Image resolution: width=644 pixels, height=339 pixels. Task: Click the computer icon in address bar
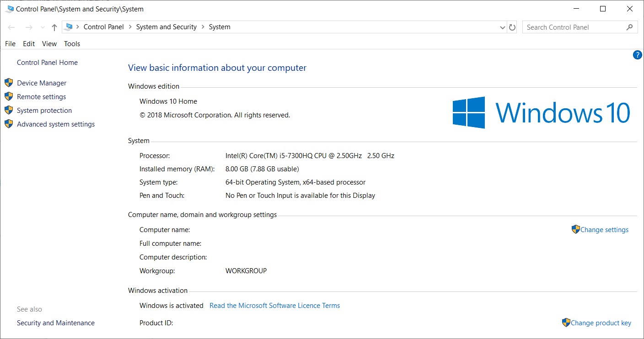click(x=69, y=27)
